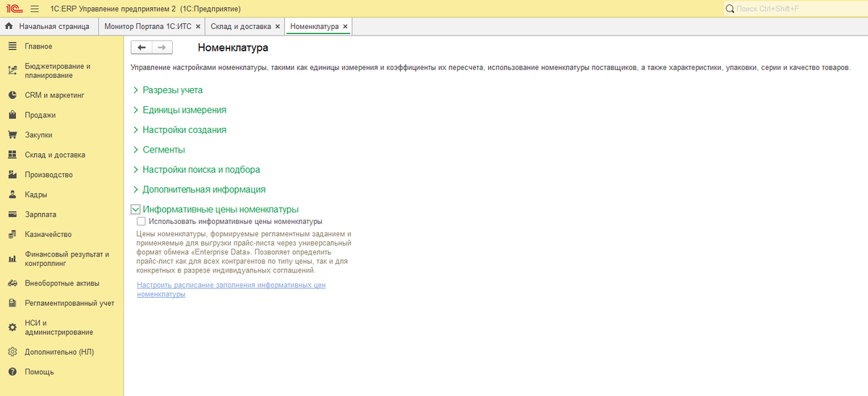868x396 pixels.
Task: Click the Номенклатура page heading
Action: click(x=233, y=48)
